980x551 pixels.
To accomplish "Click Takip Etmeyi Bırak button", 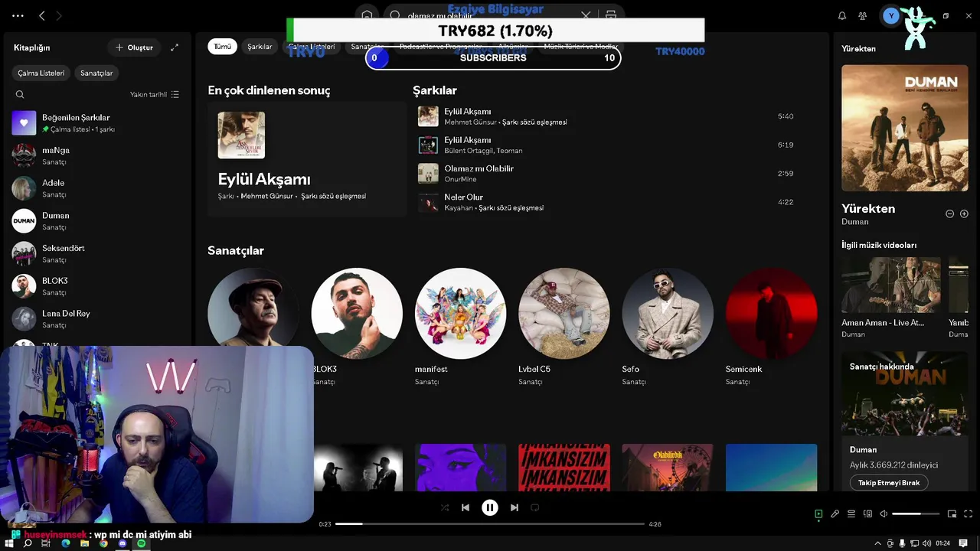I will [x=889, y=483].
